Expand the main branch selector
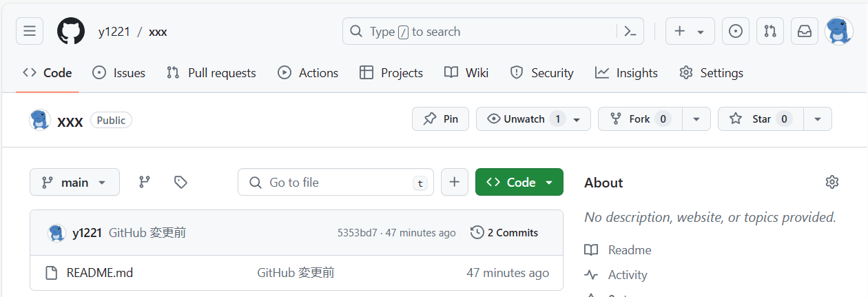868x297 pixels. [x=74, y=182]
